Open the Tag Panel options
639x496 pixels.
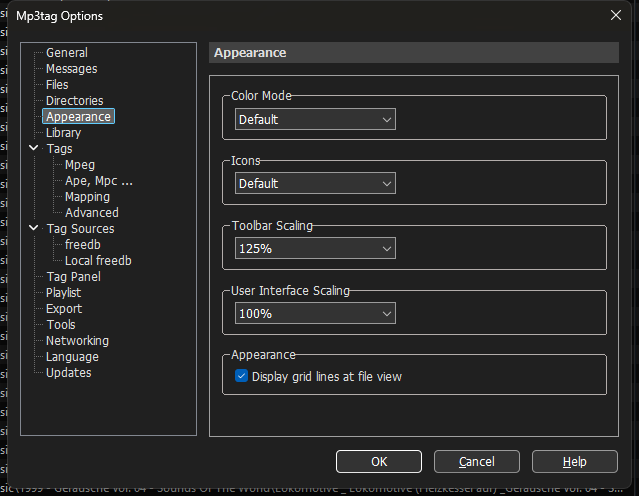tap(73, 277)
